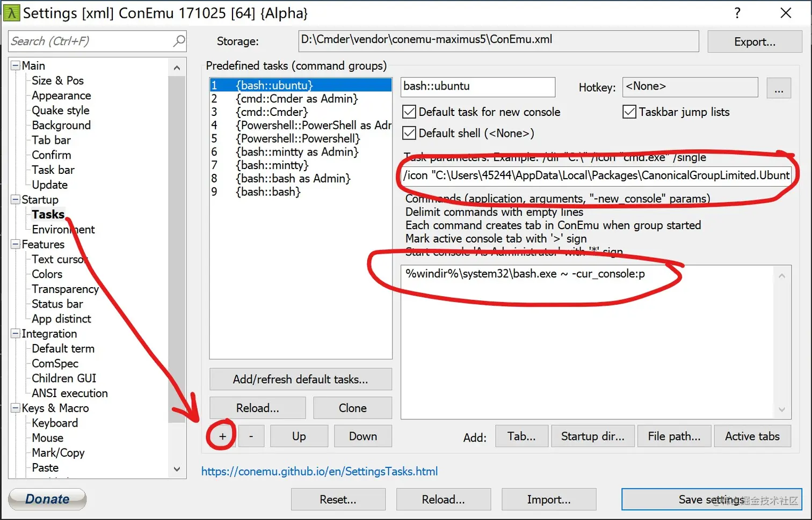This screenshot has height=520, width=812.
Task: Click the help question mark button
Action: point(737,13)
